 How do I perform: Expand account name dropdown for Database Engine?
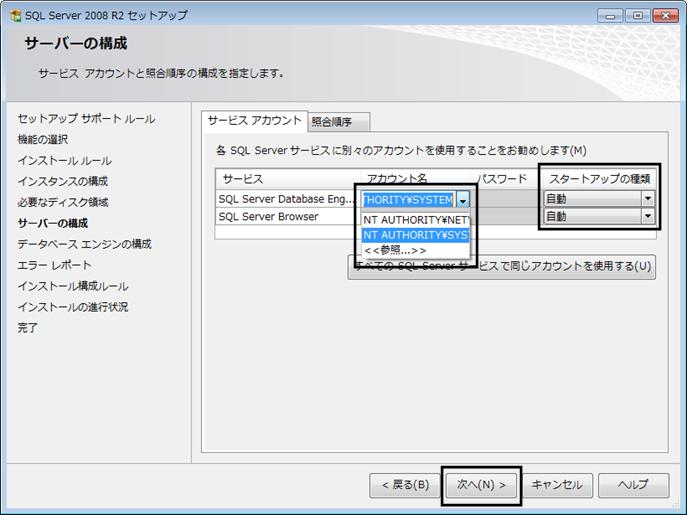point(463,200)
